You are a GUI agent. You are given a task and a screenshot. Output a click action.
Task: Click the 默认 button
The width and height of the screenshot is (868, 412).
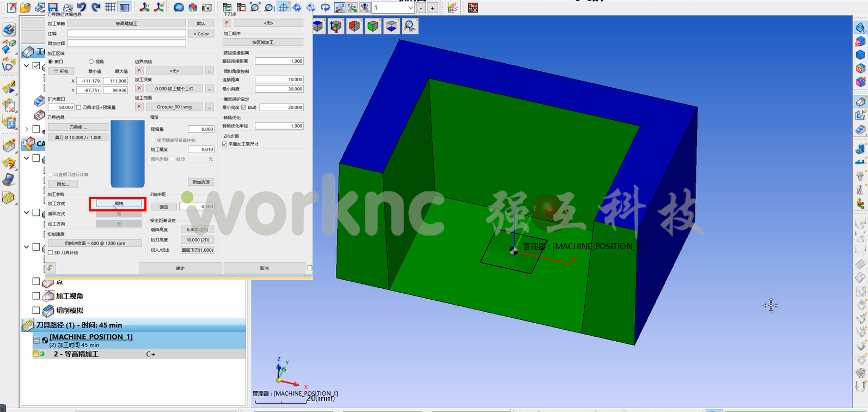click(x=201, y=23)
